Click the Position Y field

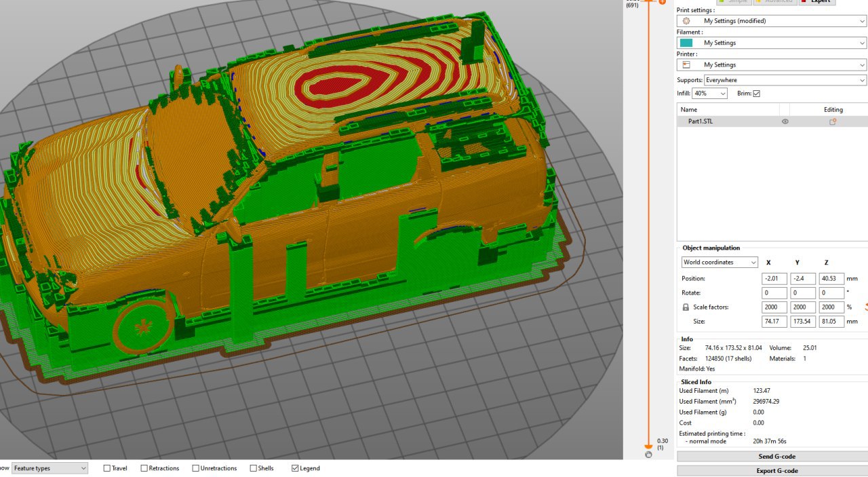pos(803,279)
